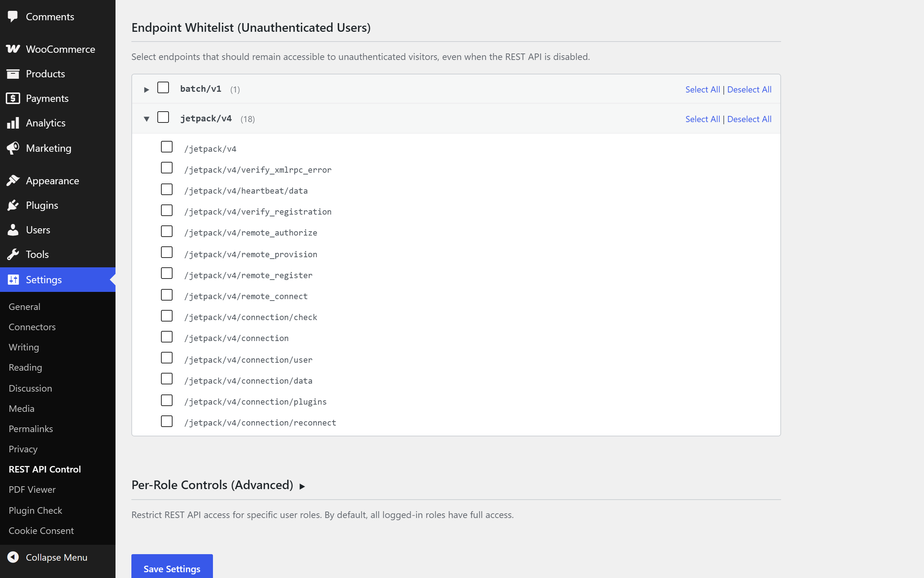Image resolution: width=924 pixels, height=578 pixels.
Task: Click the Tools wrench icon
Action: point(13,254)
